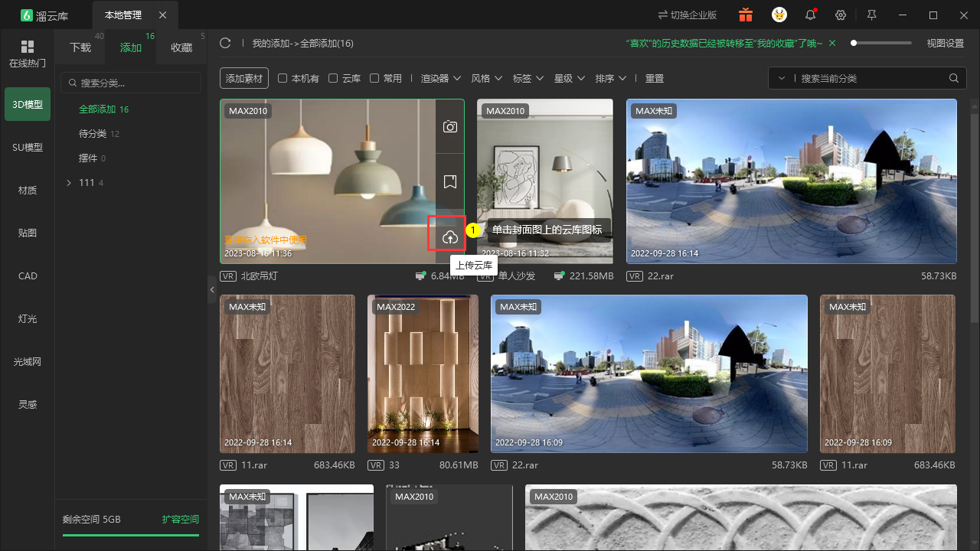Click the 扩容空间 link
The image size is (980, 551).
(181, 519)
